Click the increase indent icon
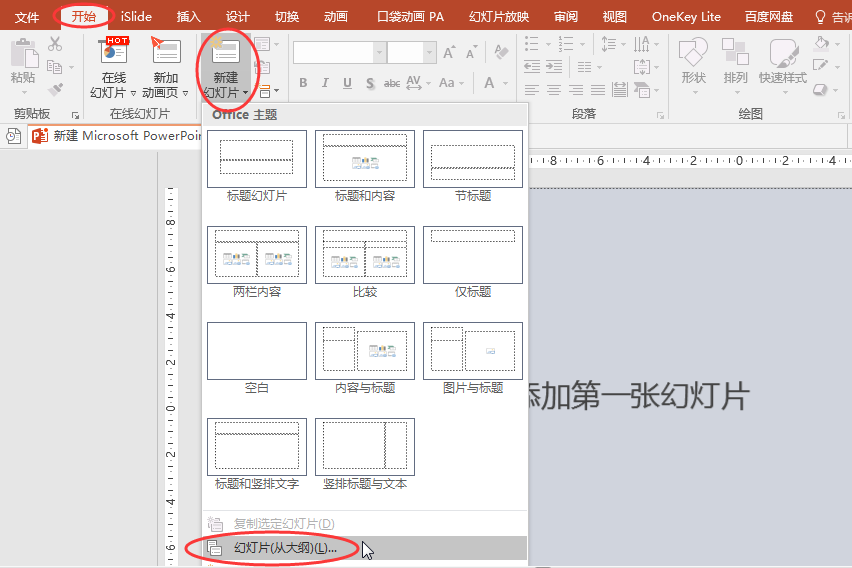Image resolution: width=852 pixels, height=568 pixels. (554, 67)
